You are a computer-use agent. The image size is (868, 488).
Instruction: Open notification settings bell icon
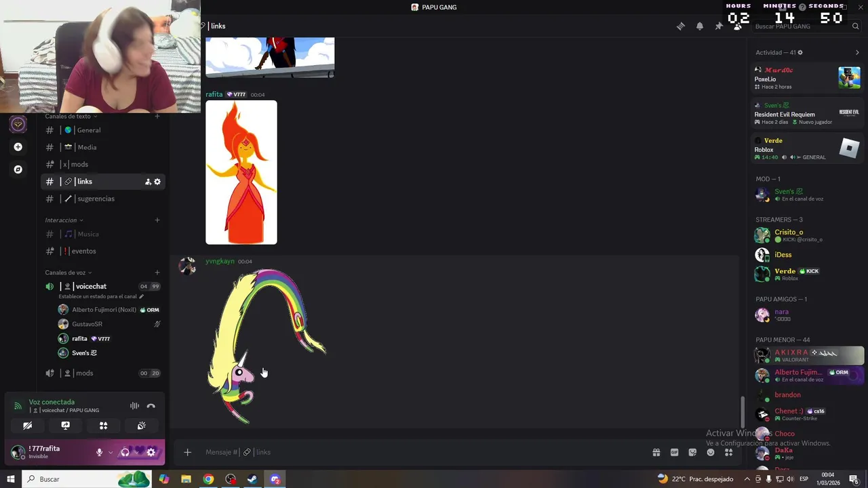pos(700,26)
